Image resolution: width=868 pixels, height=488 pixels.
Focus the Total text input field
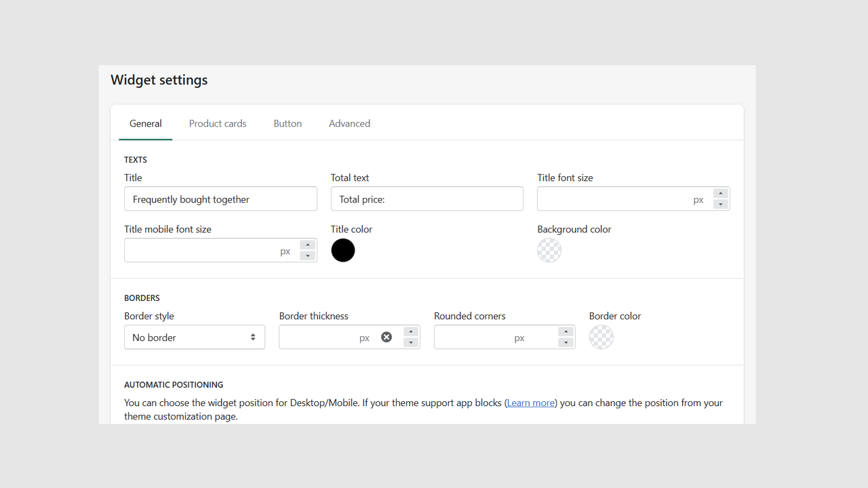point(427,199)
